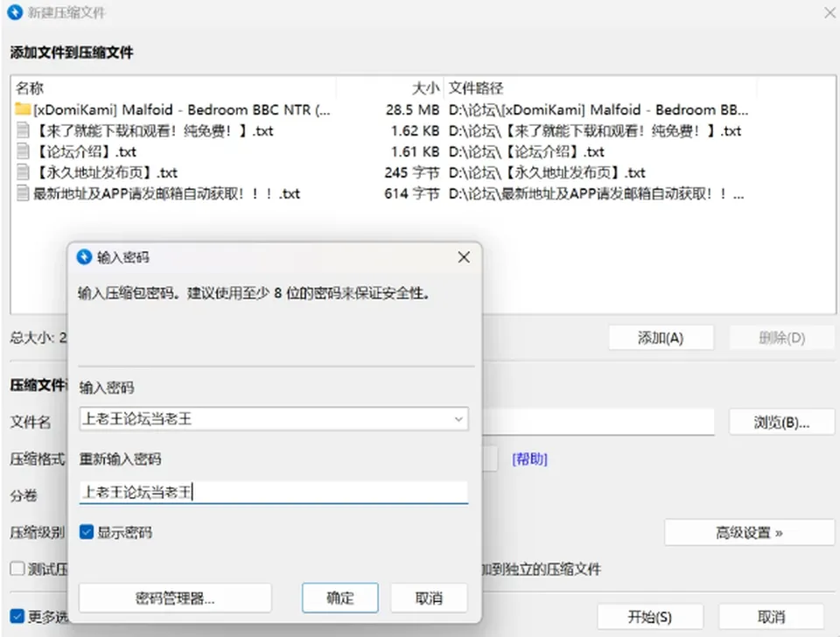Viewport: 840px width, 637px height.
Task: Click the 输入密码 field text 上老王论坛当老王
Action: click(137, 418)
